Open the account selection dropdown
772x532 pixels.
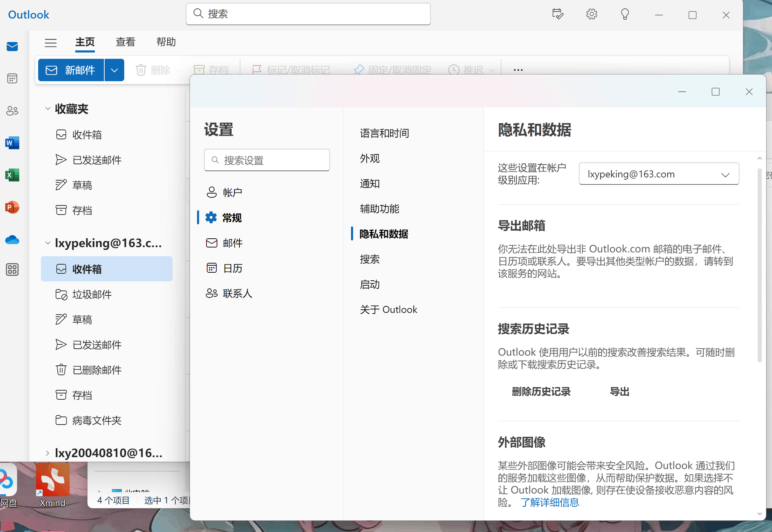click(659, 174)
